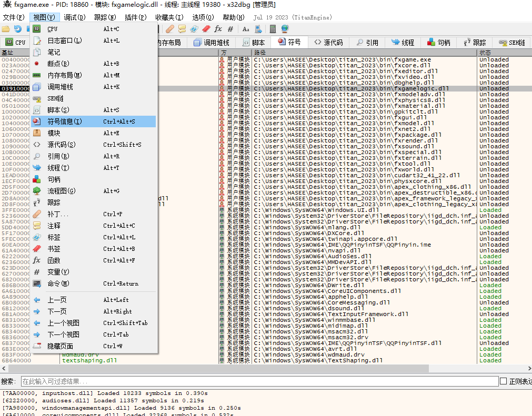Open the 调试(D) menu
The width and height of the screenshot is (532, 416).
click(x=75, y=17)
